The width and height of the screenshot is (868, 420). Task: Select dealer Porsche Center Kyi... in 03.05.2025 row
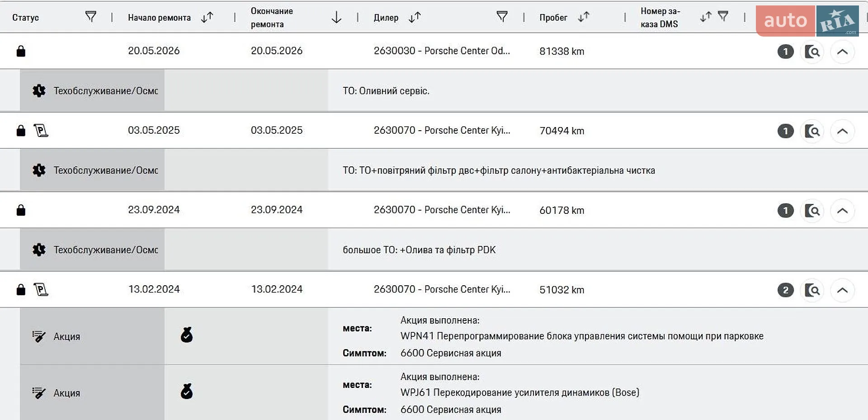pyautogui.click(x=442, y=131)
